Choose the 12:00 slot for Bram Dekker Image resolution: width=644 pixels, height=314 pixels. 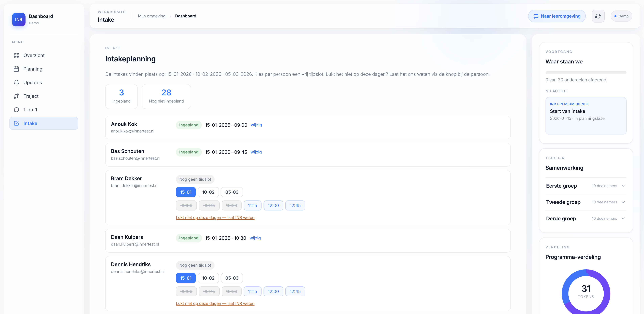tap(273, 206)
